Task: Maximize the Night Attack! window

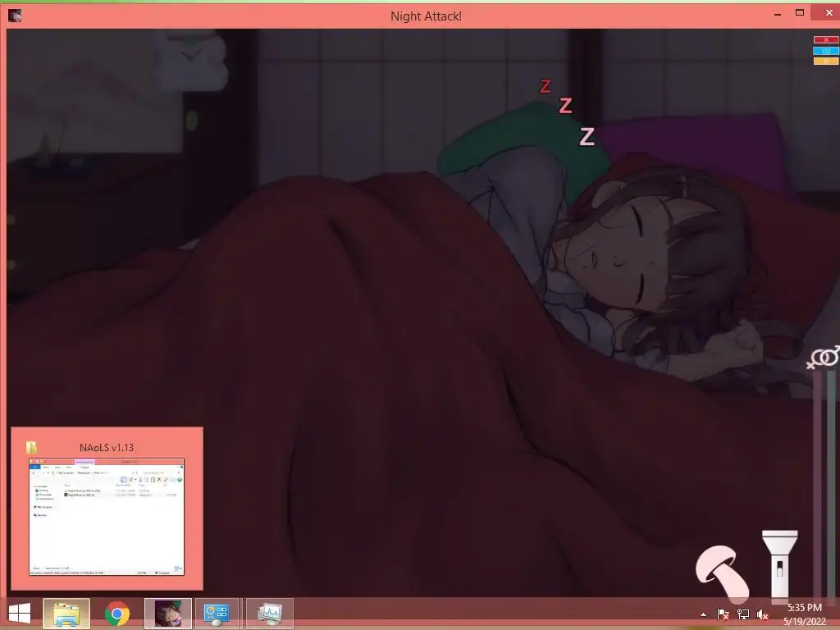Action: (800, 13)
